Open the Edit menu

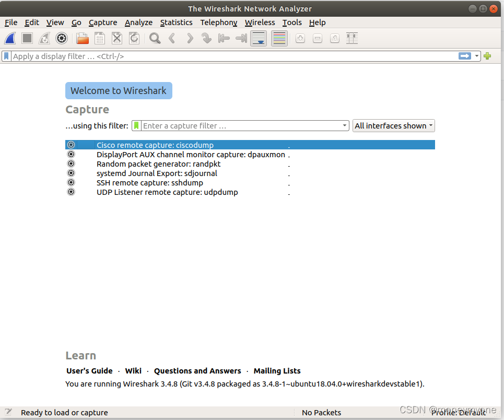(x=32, y=22)
